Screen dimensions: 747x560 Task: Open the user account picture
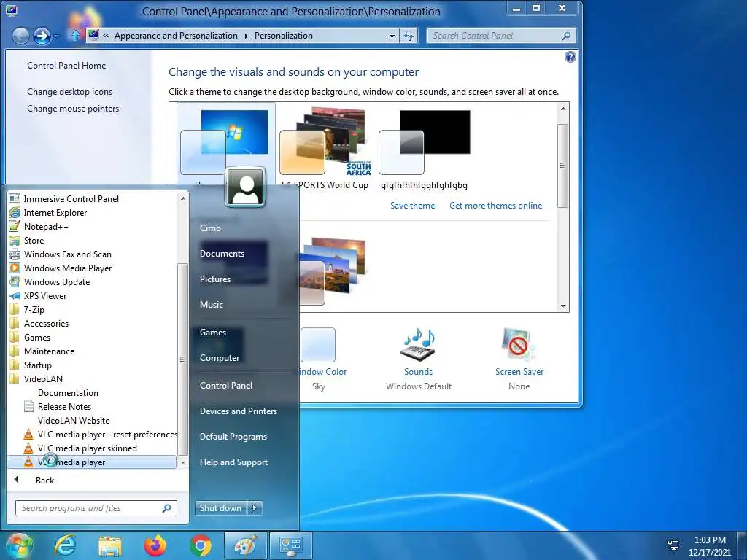pos(245,187)
